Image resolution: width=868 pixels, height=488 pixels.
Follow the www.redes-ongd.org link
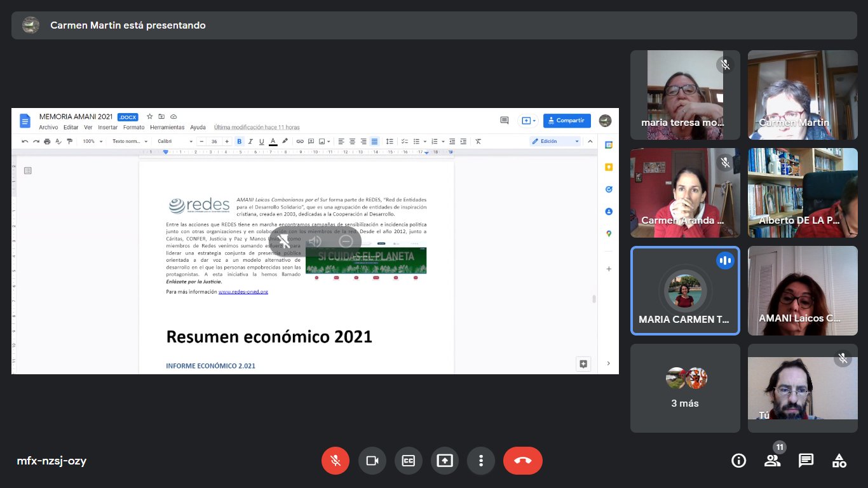click(x=243, y=292)
